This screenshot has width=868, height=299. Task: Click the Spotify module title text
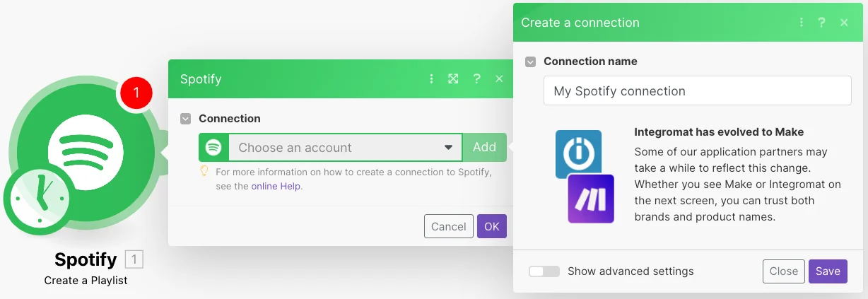tap(86, 259)
